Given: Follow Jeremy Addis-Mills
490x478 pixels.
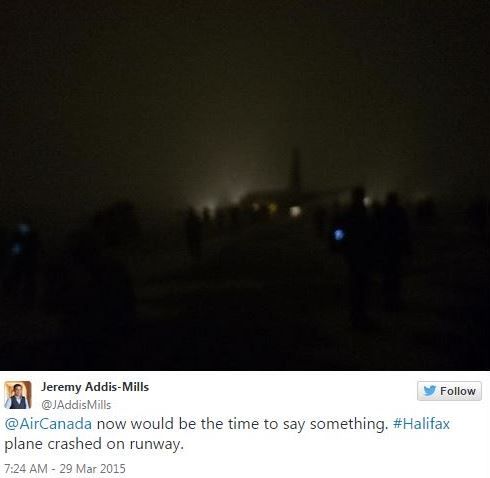Looking at the screenshot, I should point(449,391).
